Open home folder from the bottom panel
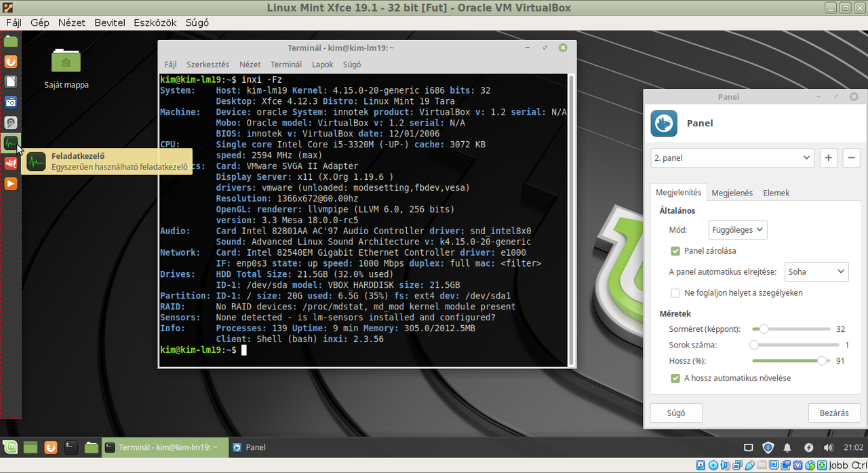Viewport: 868px width, 473px height. [x=91, y=447]
